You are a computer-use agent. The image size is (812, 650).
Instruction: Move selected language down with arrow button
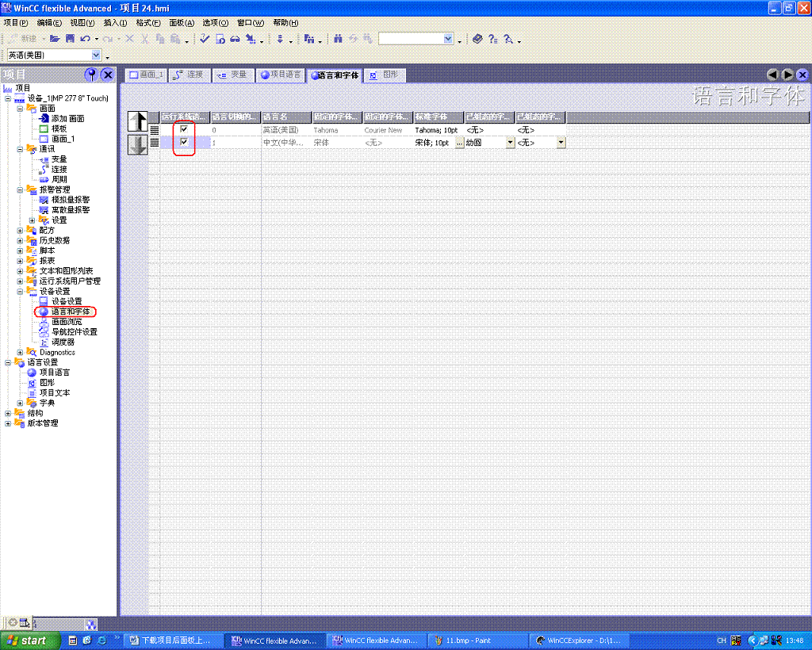[x=138, y=143]
